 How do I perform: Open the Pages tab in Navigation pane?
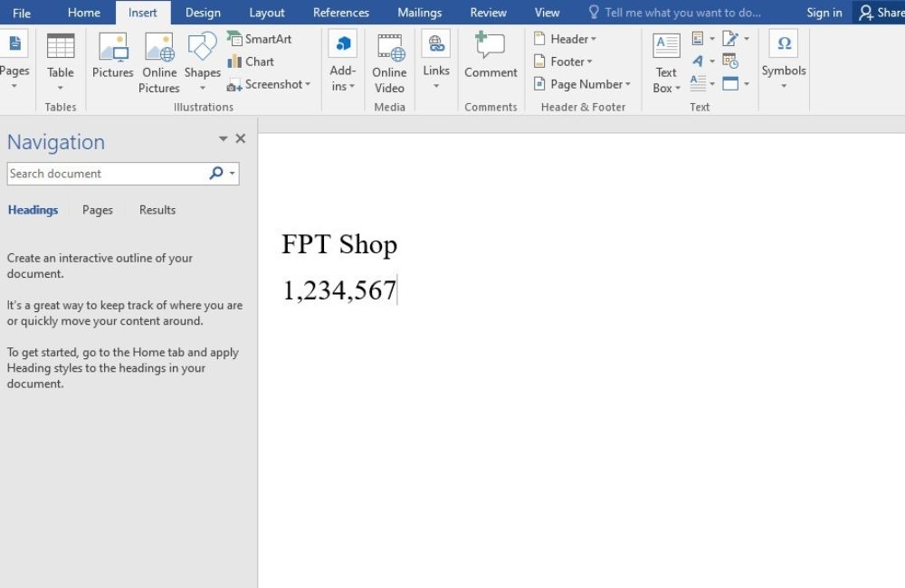coord(98,210)
